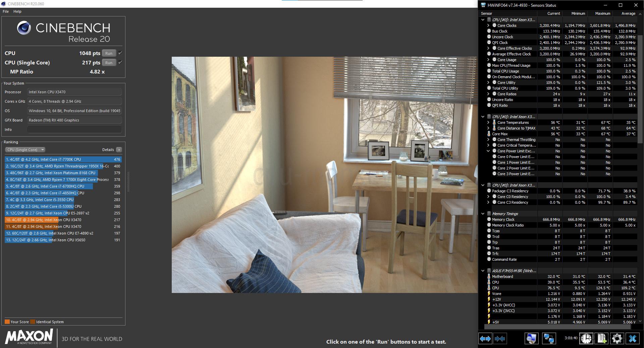The height and width of the screenshot is (348, 644).
Task: Click the circle icon beside Uncore Clock
Action: click(489, 37)
